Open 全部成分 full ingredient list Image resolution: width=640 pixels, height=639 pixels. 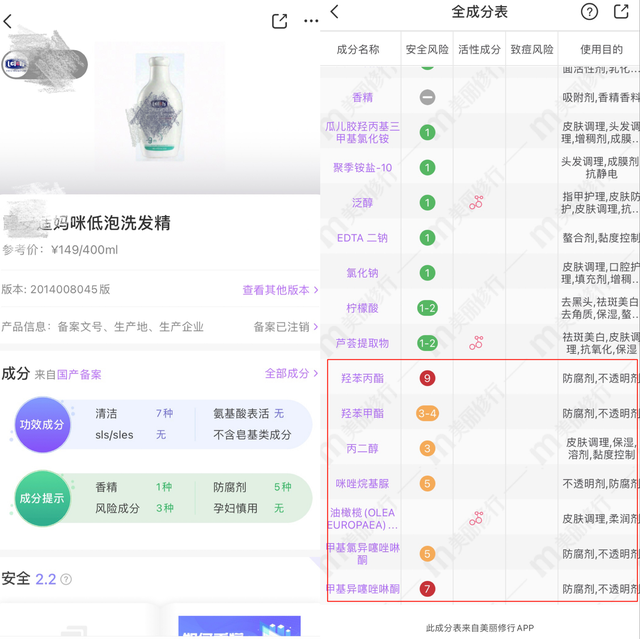(x=291, y=373)
